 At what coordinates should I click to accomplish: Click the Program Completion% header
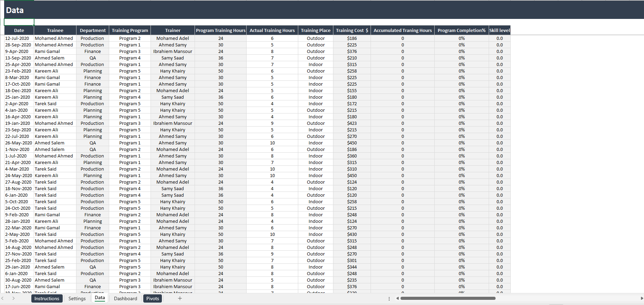(x=461, y=30)
